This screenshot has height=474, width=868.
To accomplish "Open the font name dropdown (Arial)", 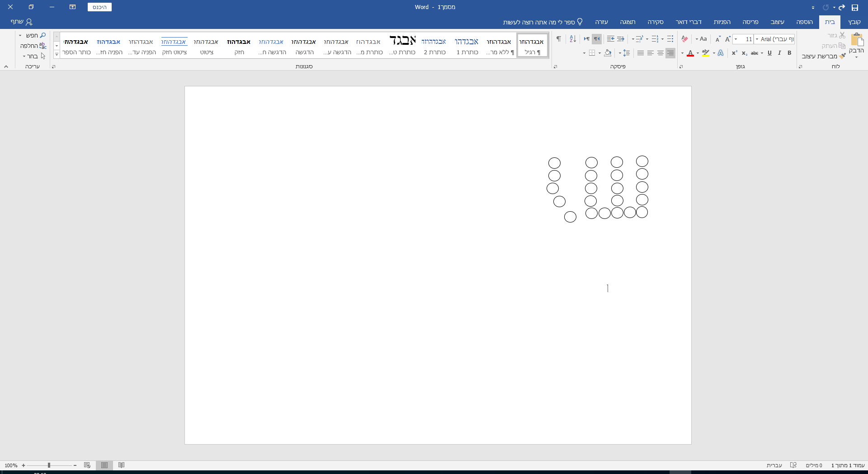I will (757, 39).
